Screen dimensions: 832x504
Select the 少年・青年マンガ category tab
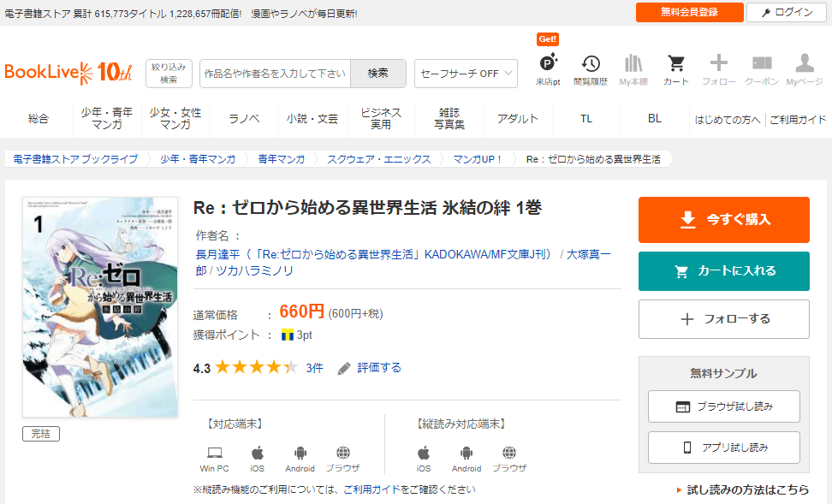click(x=107, y=119)
